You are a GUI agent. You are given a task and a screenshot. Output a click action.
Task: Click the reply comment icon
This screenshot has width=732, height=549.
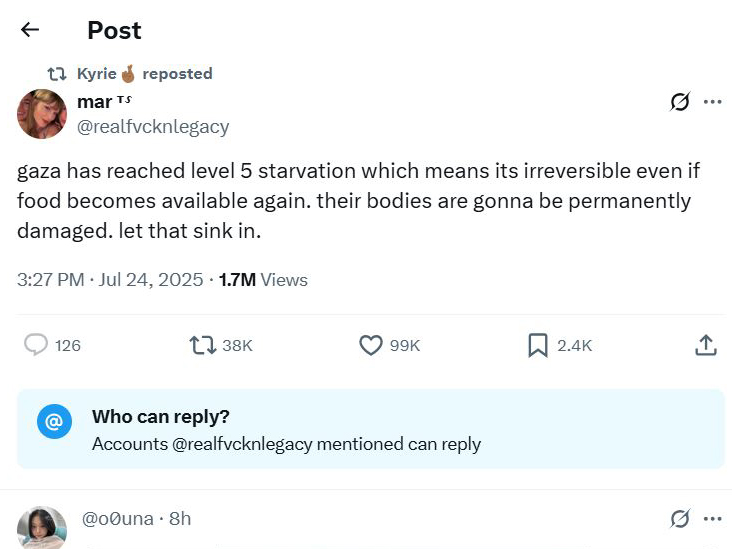click(x=36, y=345)
